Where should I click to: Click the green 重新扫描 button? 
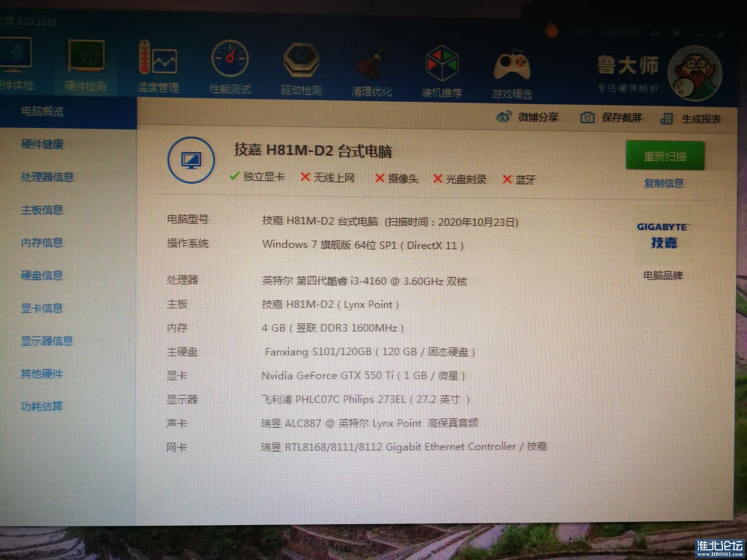[x=665, y=156]
